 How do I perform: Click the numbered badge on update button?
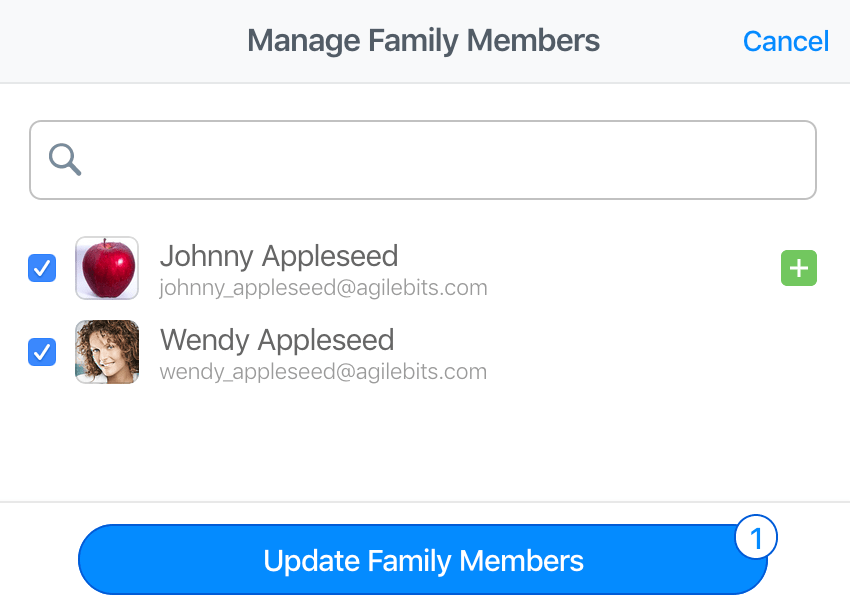coord(756,537)
